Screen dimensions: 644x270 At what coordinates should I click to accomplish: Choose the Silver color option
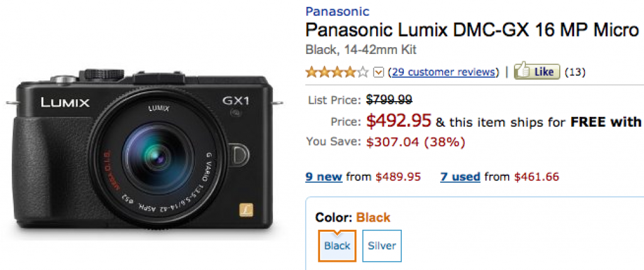coord(382,246)
